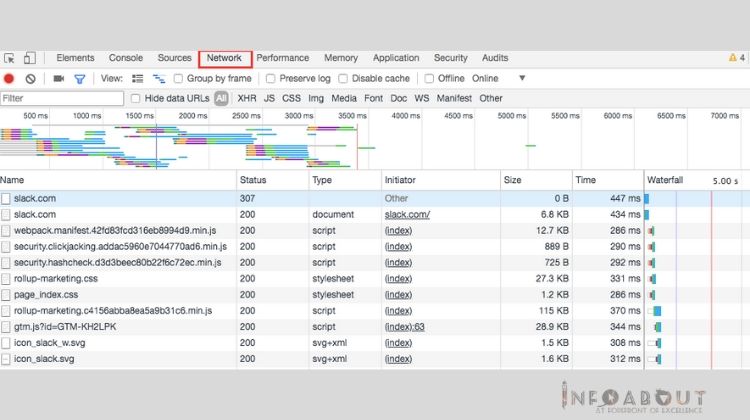This screenshot has width=750, height=420.
Task: Enable Group by frame checkbox
Action: [178, 78]
